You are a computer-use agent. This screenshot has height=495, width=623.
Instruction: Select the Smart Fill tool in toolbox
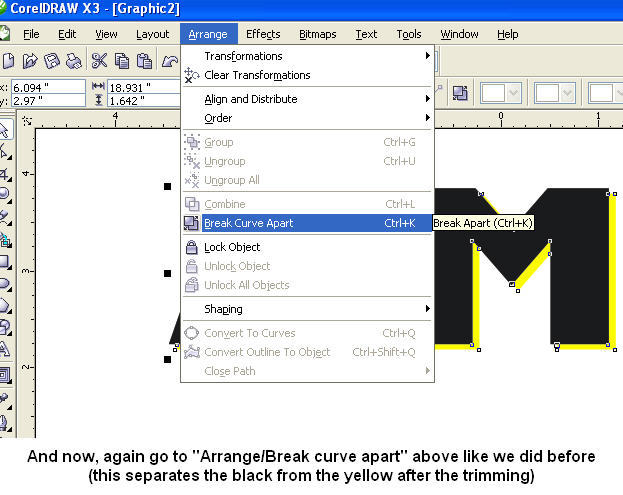pyautogui.click(x=5, y=240)
